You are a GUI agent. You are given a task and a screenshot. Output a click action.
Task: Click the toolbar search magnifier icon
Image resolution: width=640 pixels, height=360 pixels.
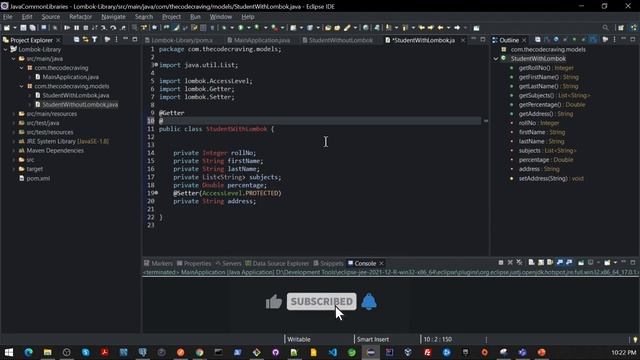coord(605,28)
